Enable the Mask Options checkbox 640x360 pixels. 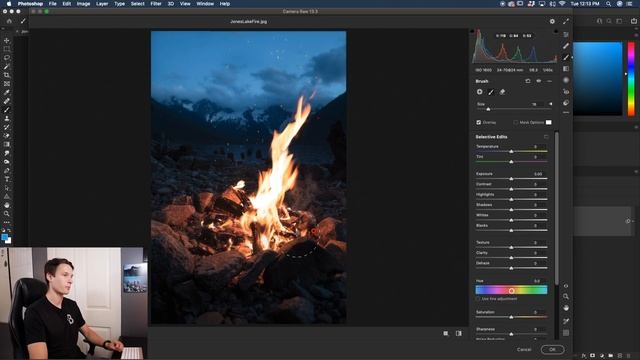(516, 122)
